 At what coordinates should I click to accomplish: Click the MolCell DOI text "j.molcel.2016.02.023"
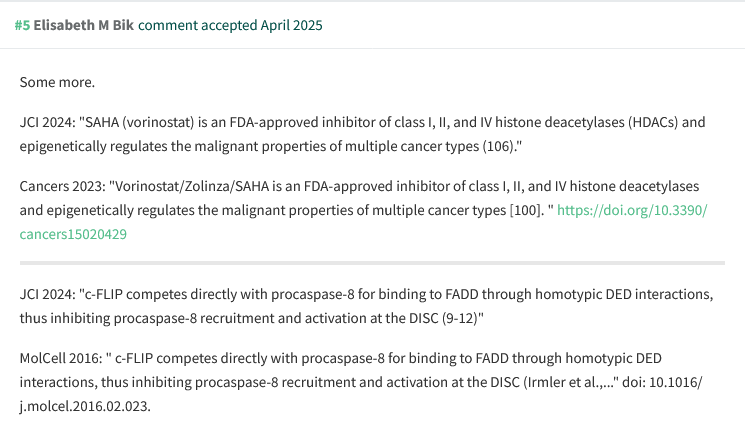tap(85, 405)
